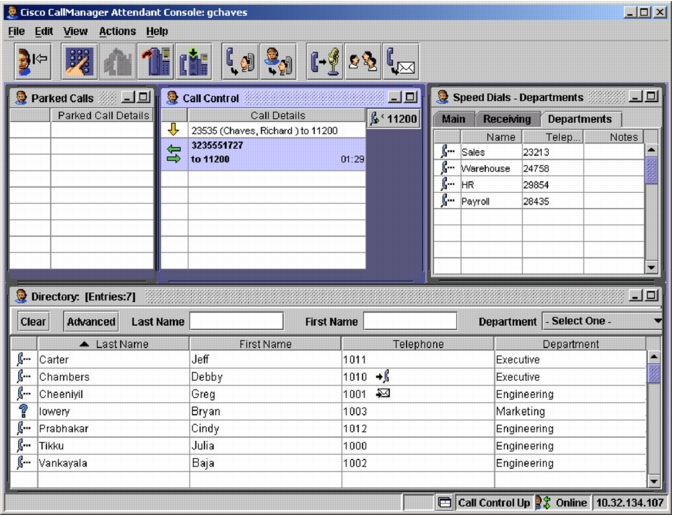Click the phone status icon beside HR

[x=447, y=184]
